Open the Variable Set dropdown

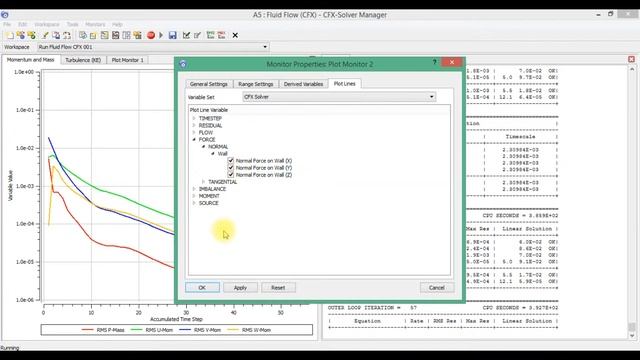(339, 97)
